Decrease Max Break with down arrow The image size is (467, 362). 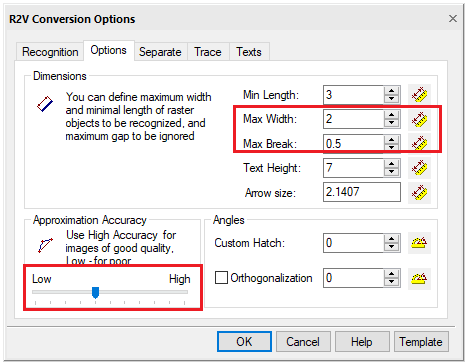pyautogui.click(x=392, y=148)
